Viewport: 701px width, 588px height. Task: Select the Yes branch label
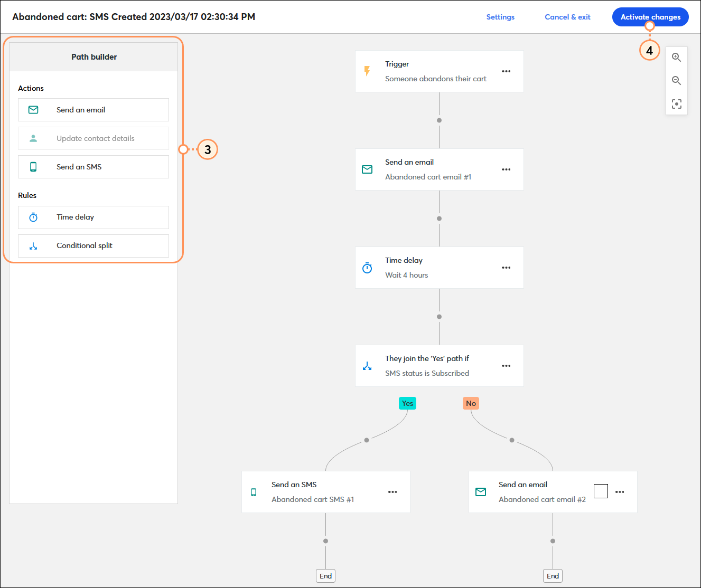[x=407, y=403]
